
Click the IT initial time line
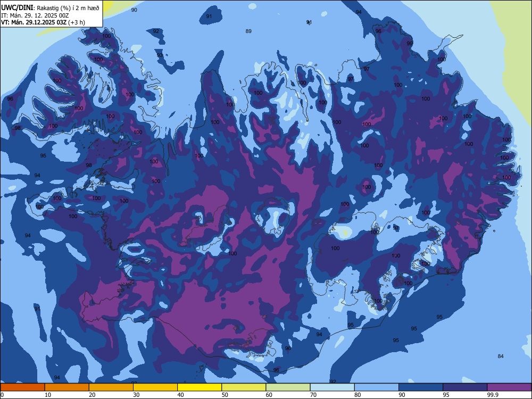click(x=35, y=15)
